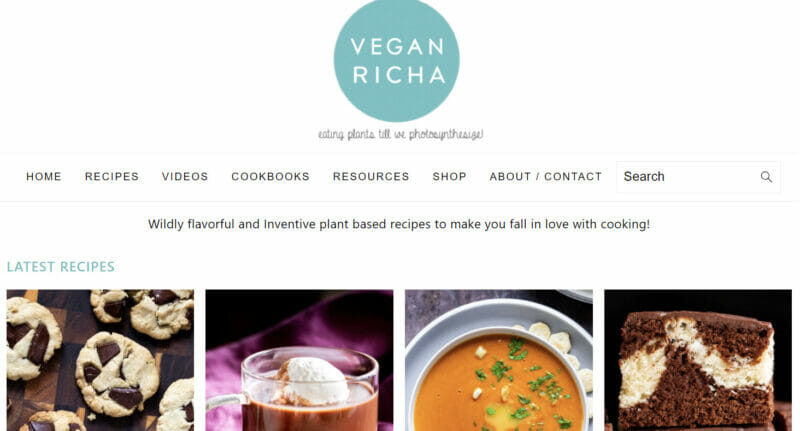
Task: Select Cookbooks in the navigation bar
Action: tap(270, 176)
